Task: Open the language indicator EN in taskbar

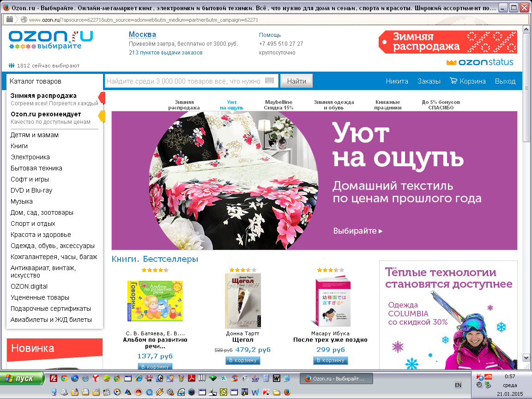Action: pyautogui.click(x=458, y=385)
